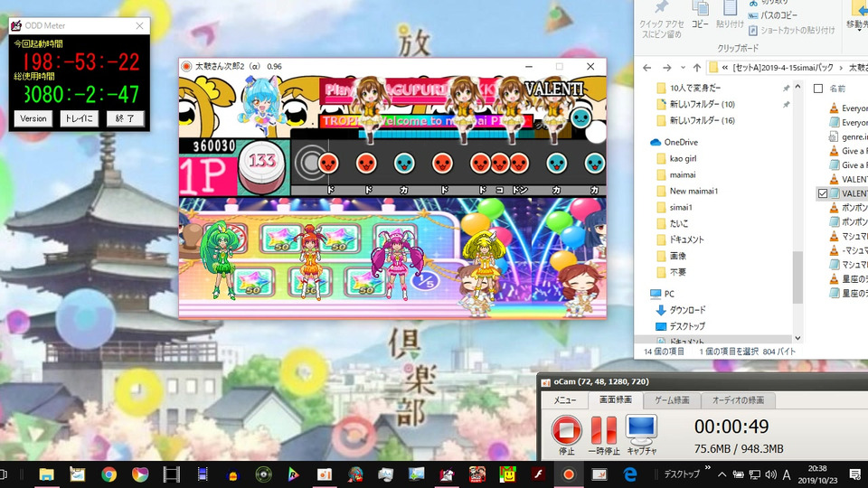Open network status in system tray
The width and height of the screenshot is (868, 488).
754,474
